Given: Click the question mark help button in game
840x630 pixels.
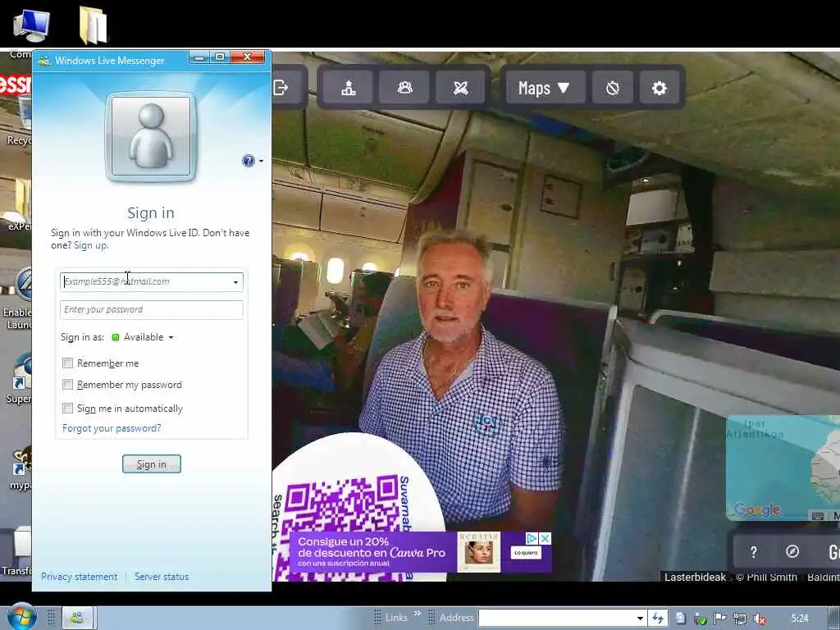Looking at the screenshot, I should click(x=753, y=552).
